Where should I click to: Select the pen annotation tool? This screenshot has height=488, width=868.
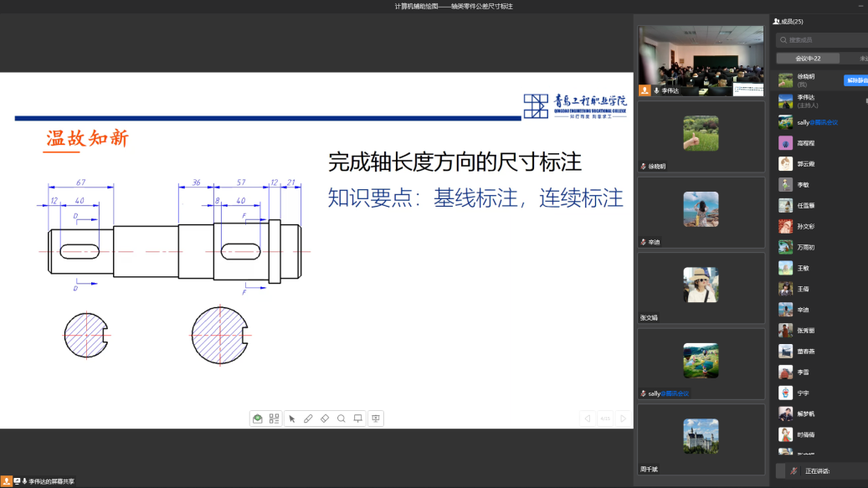click(308, 419)
